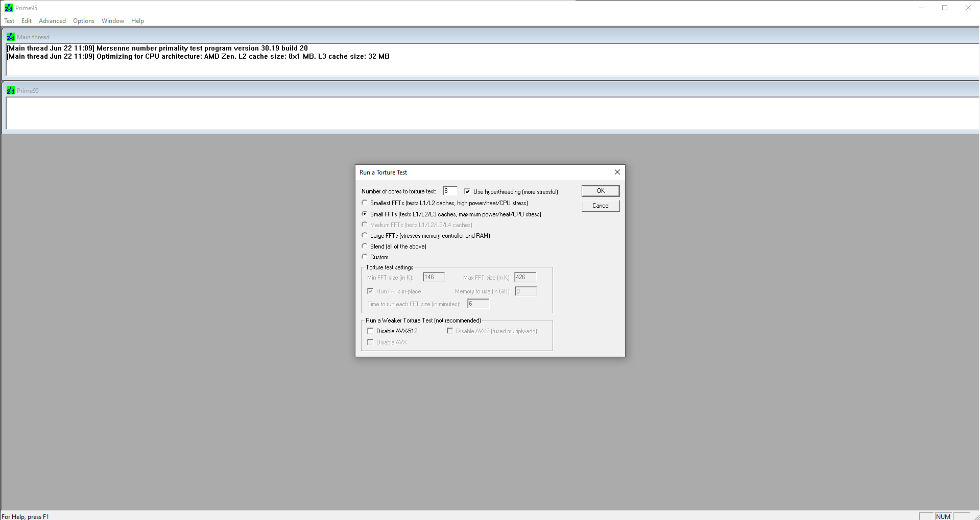Open the Window menu

pos(113,21)
